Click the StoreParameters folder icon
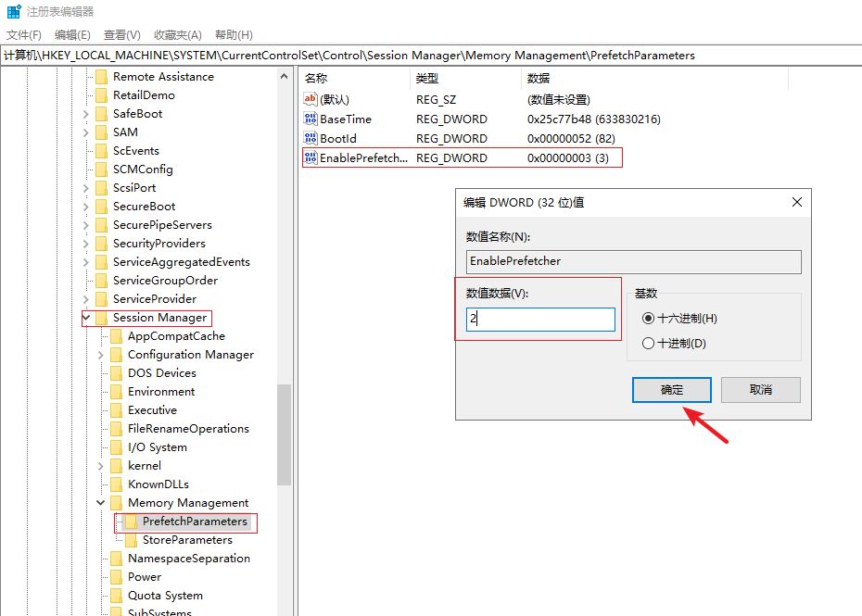Screen dimensions: 862x616 pos(131,540)
